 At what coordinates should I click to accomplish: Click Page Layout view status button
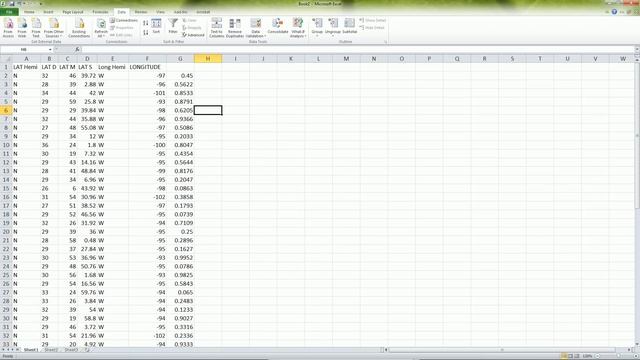click(570, 356)
